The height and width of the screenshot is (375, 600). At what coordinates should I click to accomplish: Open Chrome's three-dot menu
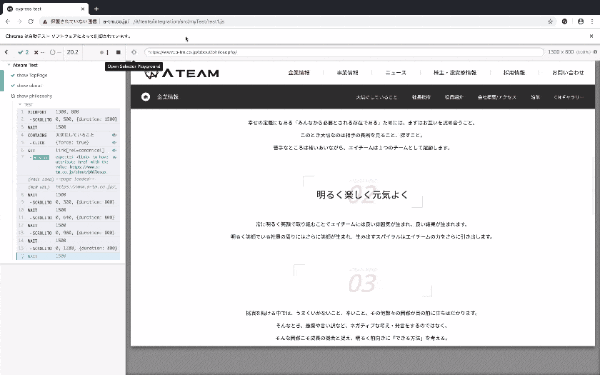coord(592,21)
